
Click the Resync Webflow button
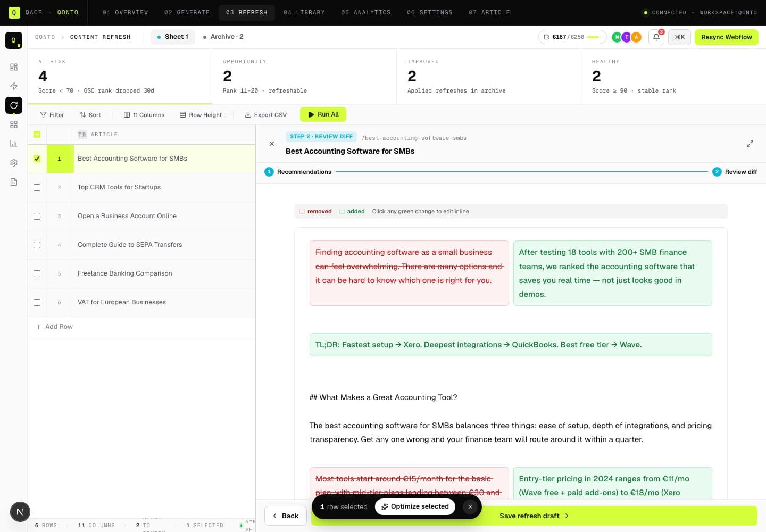point(726,37)
